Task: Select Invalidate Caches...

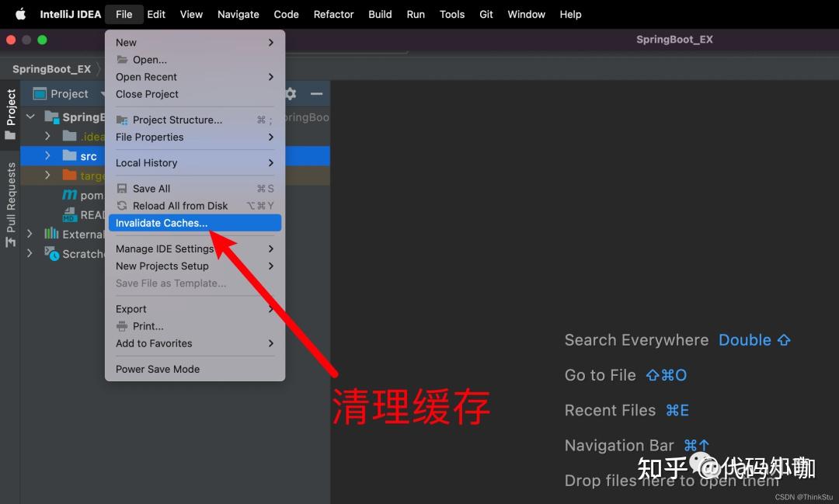Action: (x=195, y=223)
